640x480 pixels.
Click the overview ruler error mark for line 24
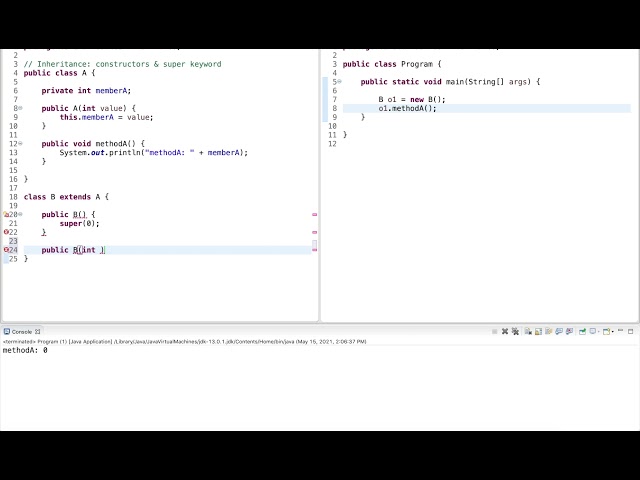coord(314,250)
